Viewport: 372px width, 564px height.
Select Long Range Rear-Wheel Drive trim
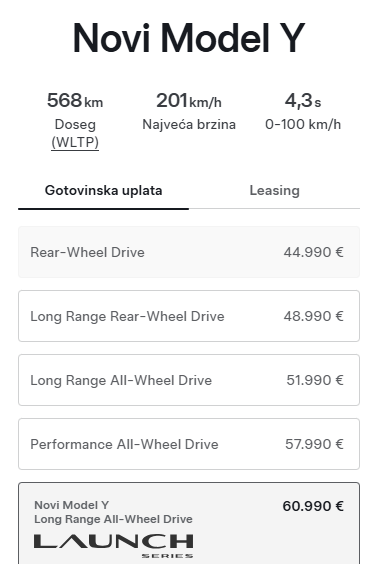189,316
